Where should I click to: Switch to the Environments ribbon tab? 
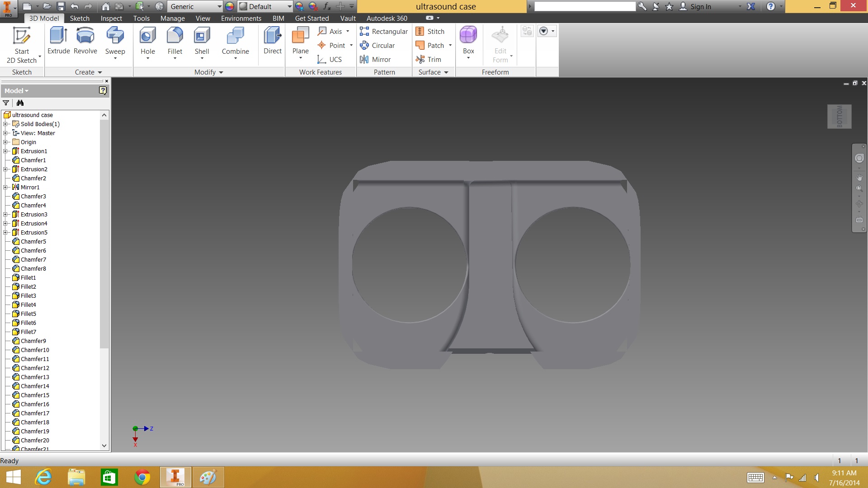coord(241,18)
